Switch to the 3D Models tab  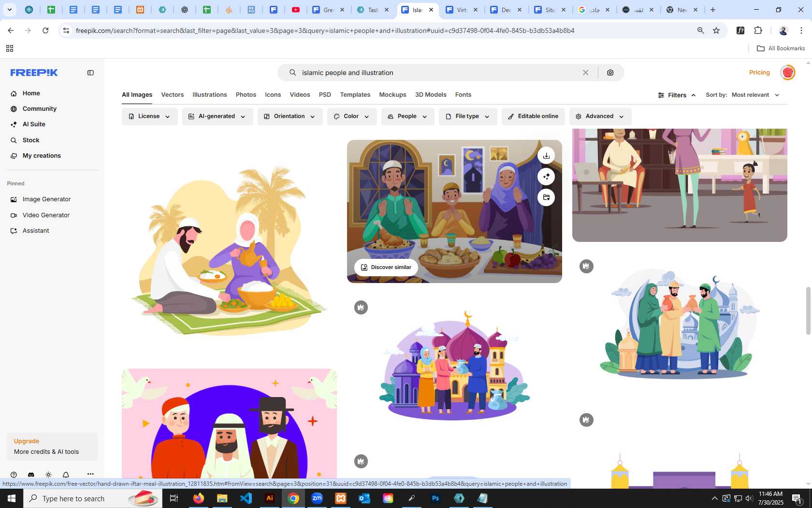pos(431,95)
